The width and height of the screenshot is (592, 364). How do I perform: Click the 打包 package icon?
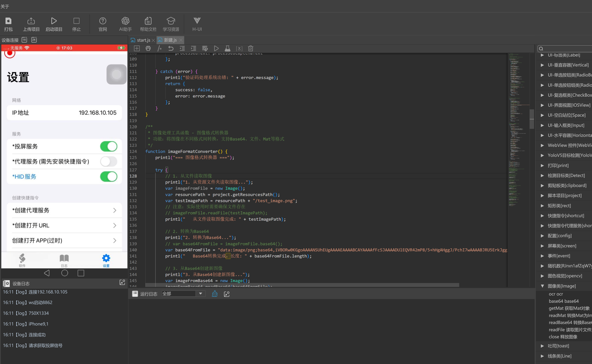pos(8,21)
